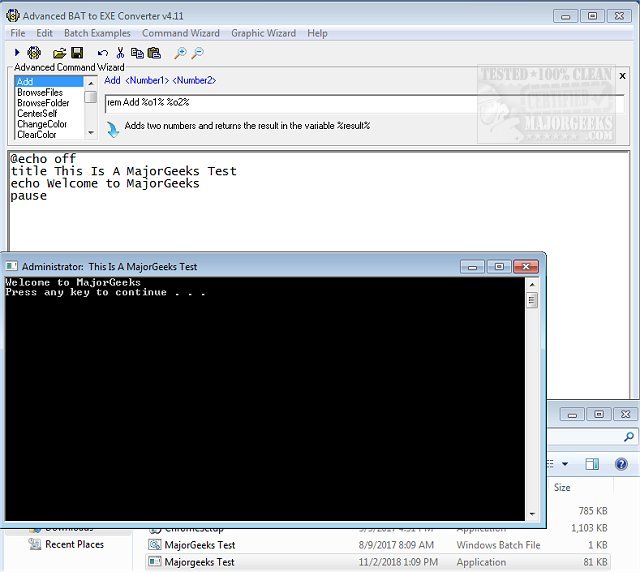This screenshot has width=640, height=572.
Task: Minimize the Administrator console window
Action: [472, 267]
